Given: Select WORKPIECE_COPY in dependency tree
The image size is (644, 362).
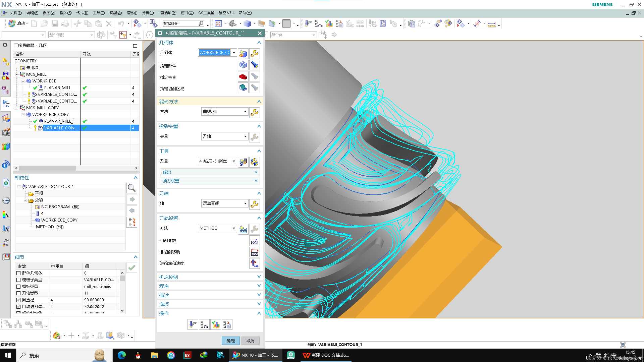Looking at the screenshot, I should (x=59, y=220).
